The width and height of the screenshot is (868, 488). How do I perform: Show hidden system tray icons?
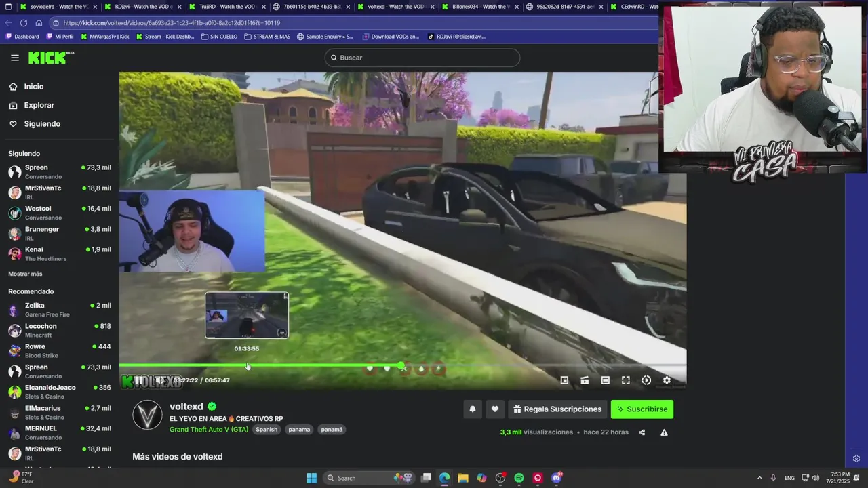pyautogui.click(x=759, y=478)
